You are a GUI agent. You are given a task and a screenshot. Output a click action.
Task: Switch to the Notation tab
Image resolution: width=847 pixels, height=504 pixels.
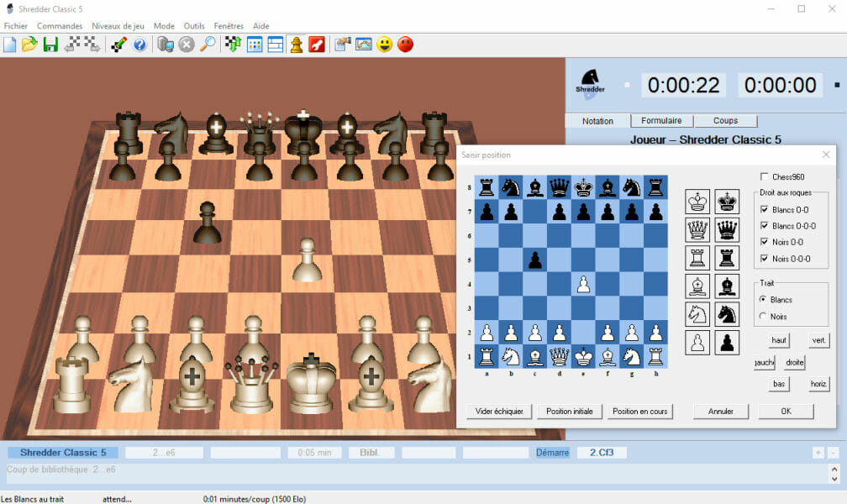597,121
